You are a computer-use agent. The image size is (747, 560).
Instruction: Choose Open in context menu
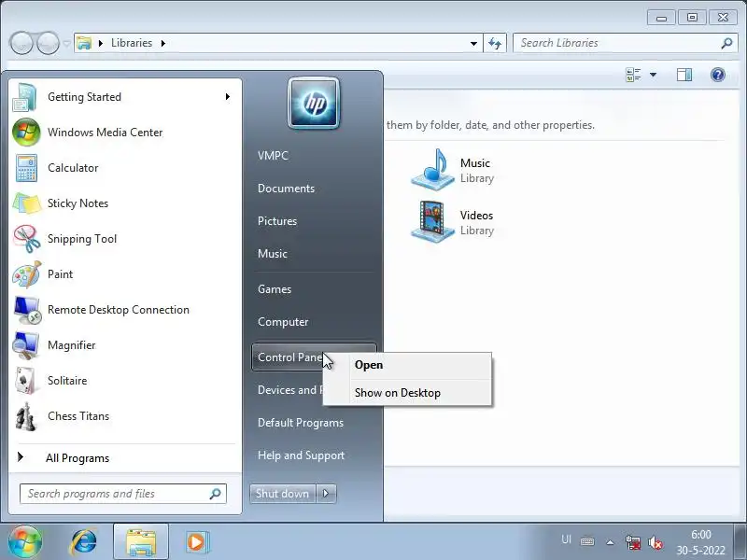point(407,365)
